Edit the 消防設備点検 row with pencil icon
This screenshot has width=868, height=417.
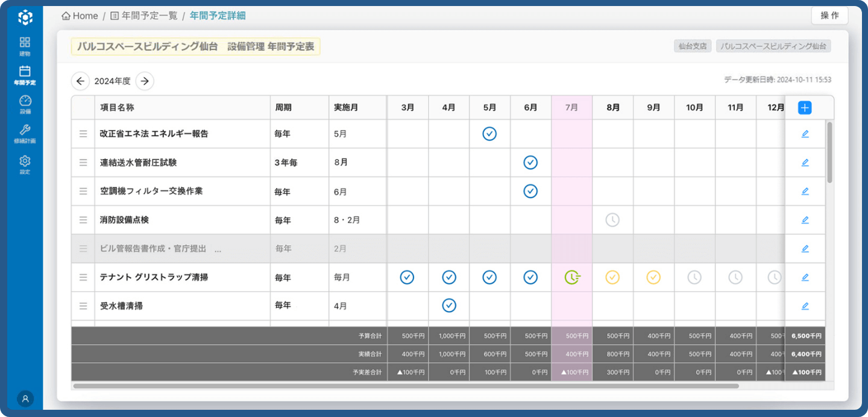[x=805, y=220]
